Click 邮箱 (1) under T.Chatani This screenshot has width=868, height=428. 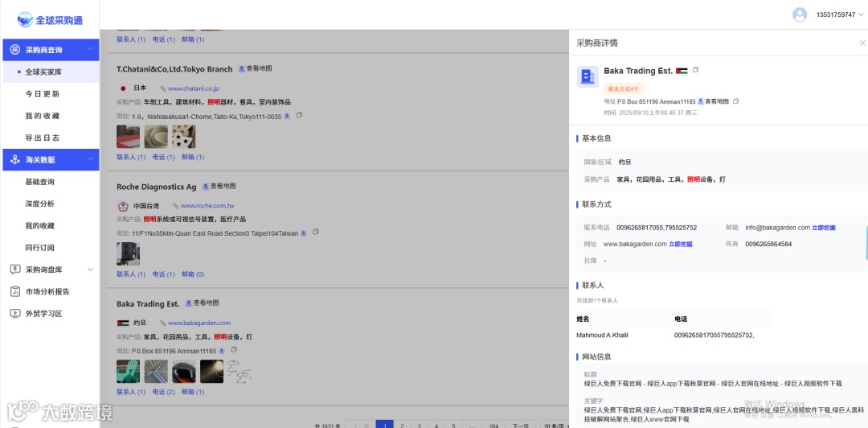pyautogui.click(x=193, y=157)
